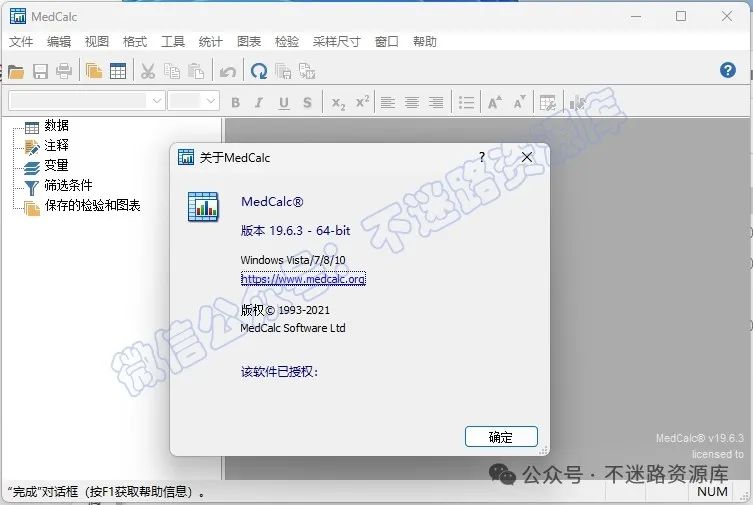This screenshot has width=753, height=505.
Task: Click the format graph chart icon
Action: pos(577,103)
